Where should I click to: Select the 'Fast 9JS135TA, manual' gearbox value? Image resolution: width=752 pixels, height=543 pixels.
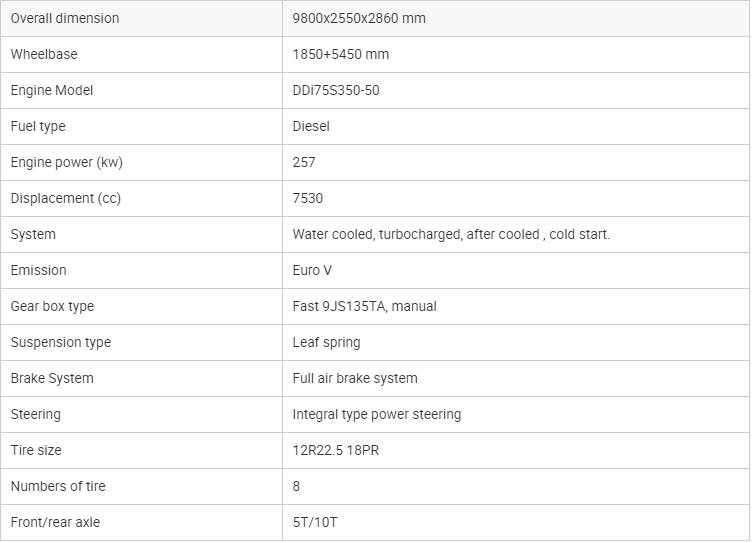pos(364,306)
